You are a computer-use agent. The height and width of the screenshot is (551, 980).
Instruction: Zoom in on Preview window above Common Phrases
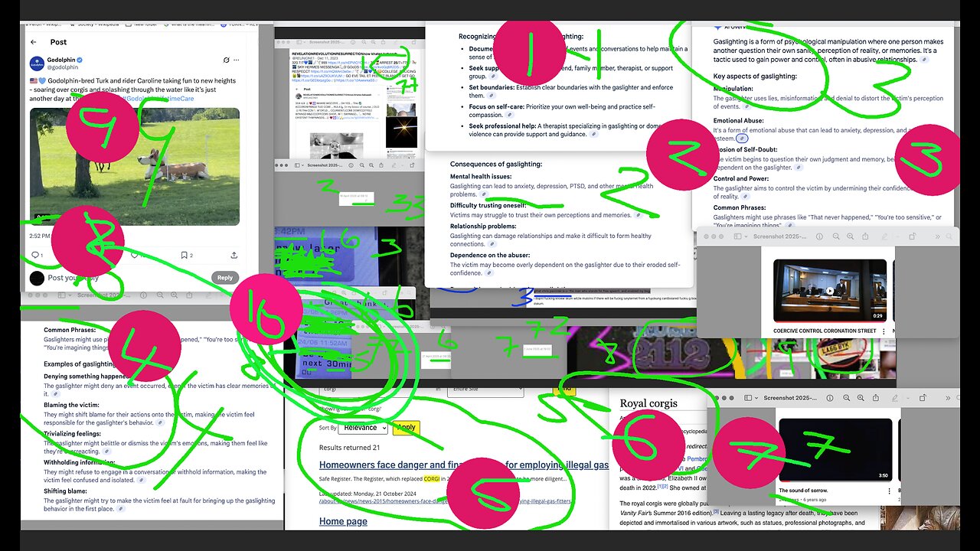click(174, 295)
